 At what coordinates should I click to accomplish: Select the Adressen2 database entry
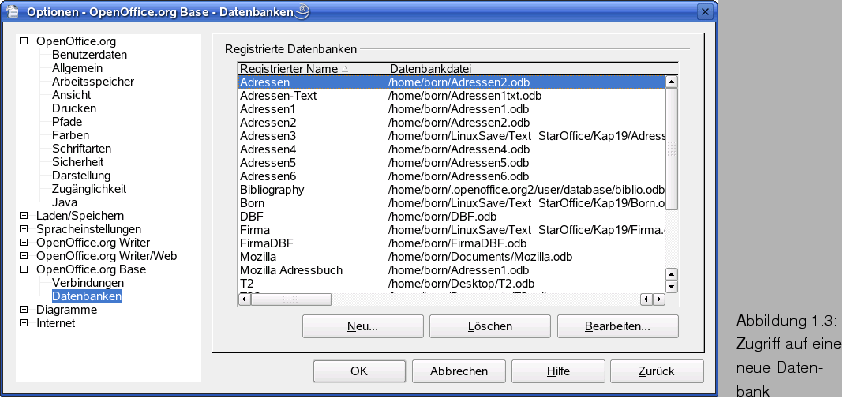click(x=451, y=122)
